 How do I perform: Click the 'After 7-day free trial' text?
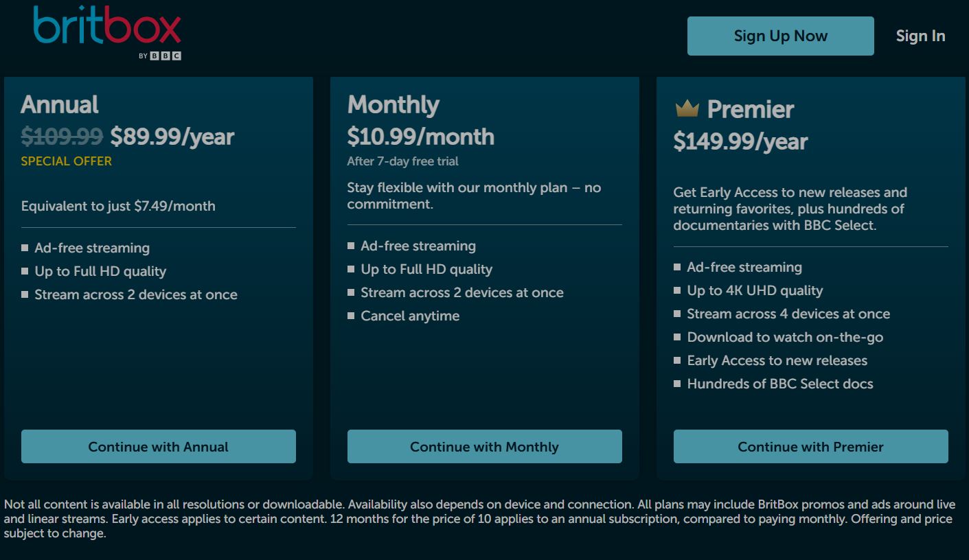tap(403, 161)
